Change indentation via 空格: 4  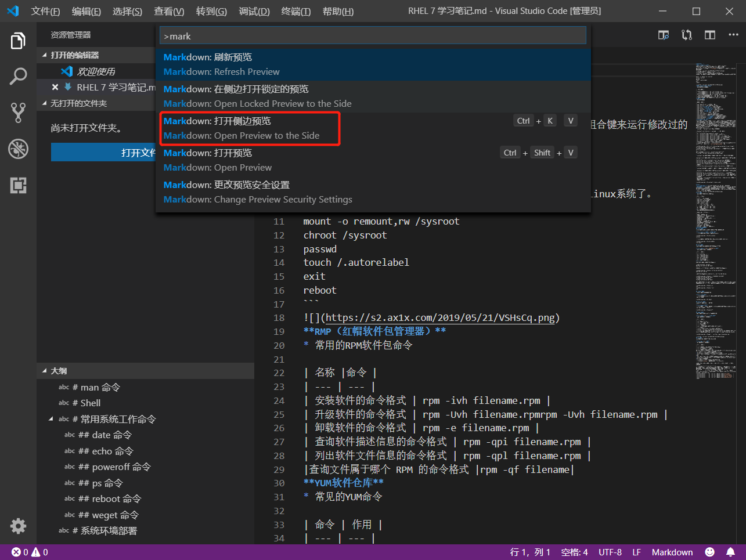(574, 552)
